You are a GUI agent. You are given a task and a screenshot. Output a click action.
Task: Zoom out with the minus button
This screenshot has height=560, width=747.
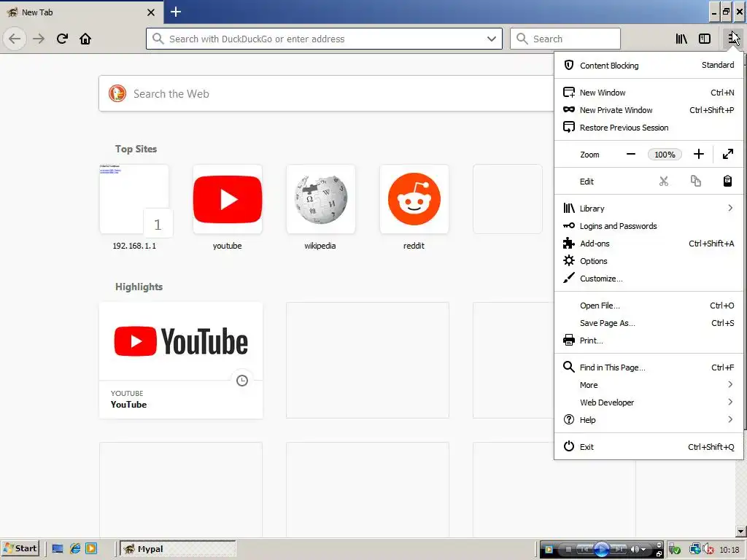click(x=631, y=155)
